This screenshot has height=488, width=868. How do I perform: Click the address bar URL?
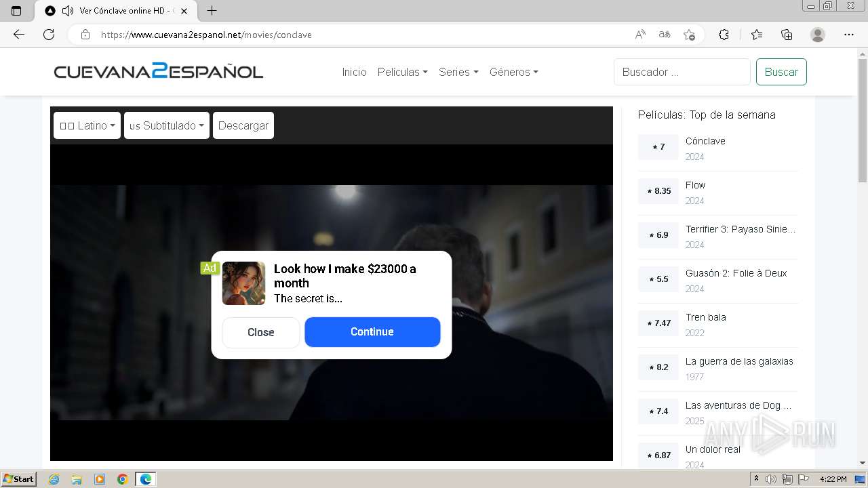coord(206,35)
